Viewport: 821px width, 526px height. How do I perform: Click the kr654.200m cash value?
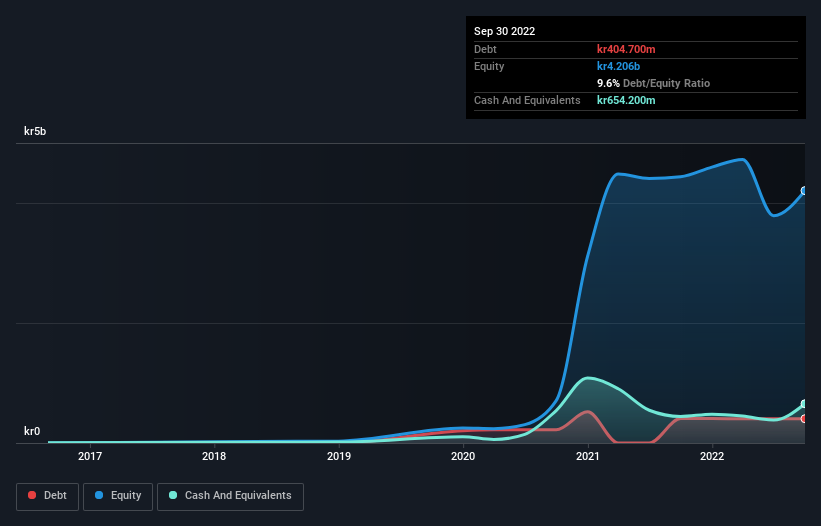pyautogui.click(x=626, y=100)
